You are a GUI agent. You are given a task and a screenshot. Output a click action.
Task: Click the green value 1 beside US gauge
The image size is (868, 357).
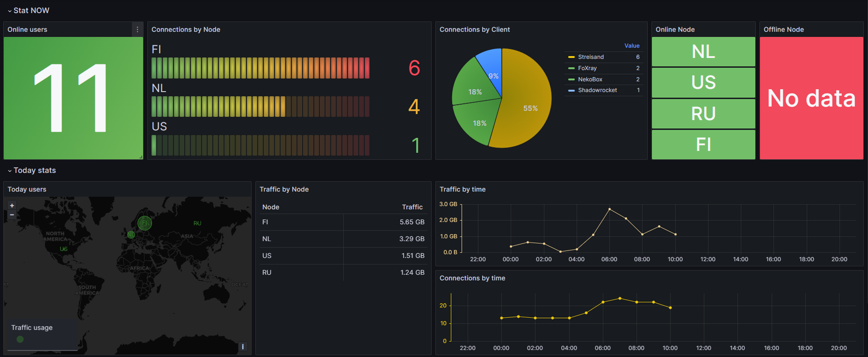tap(416, 146)
